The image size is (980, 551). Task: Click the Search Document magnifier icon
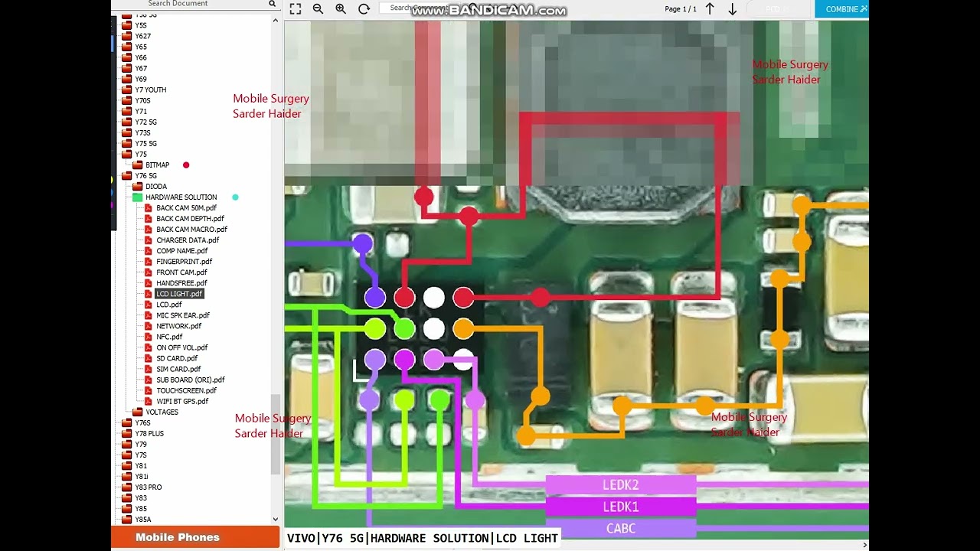pyautogui.click(x=272, y=4)
